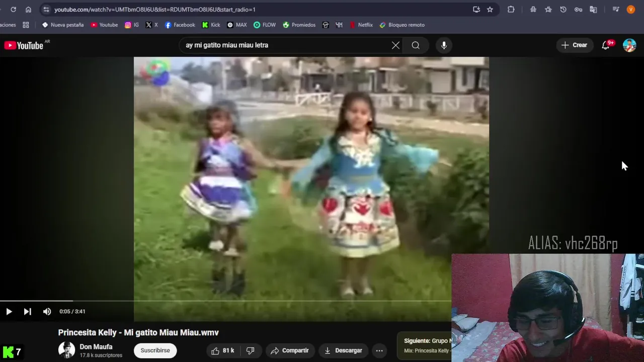Open the Youtube bookmark

pyautogui.click(x=104, y=25)
